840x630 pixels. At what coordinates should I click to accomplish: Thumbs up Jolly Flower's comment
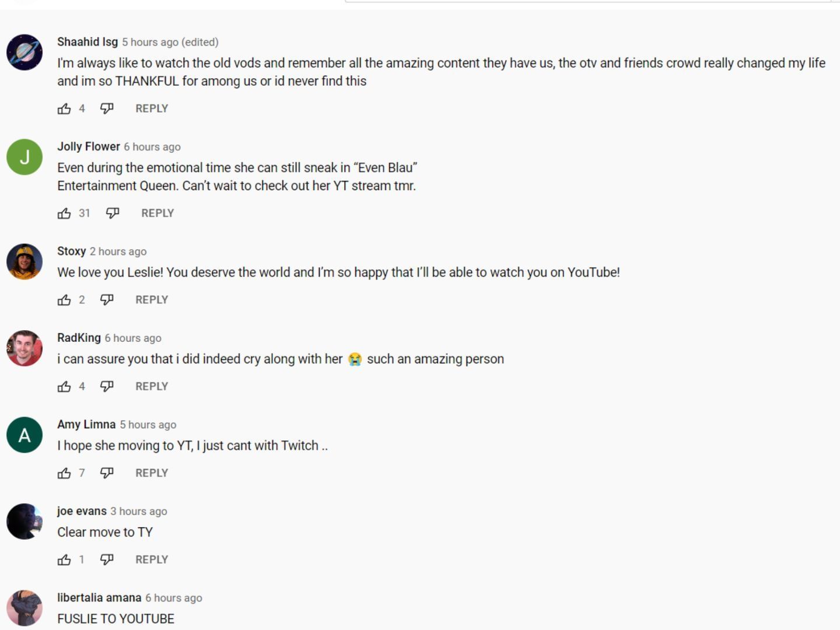pyautogui.click(x=64, y=213)
